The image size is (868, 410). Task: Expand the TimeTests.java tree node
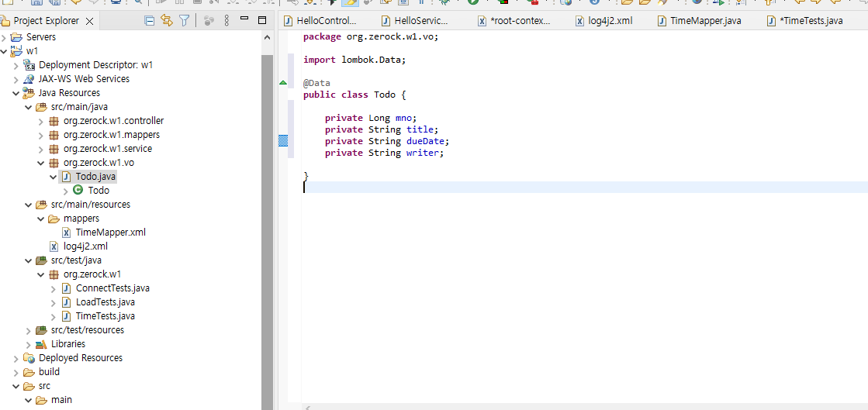pos(54,316)
